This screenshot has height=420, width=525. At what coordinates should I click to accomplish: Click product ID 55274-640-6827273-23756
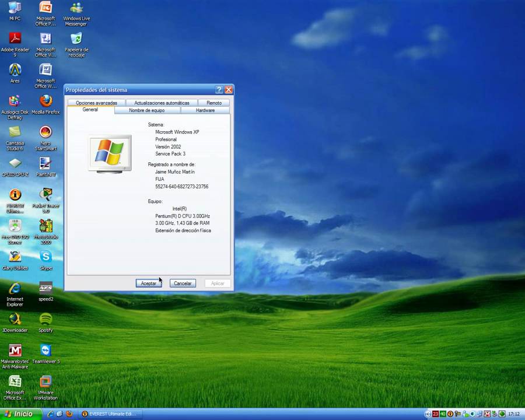[x=182, y=187]
